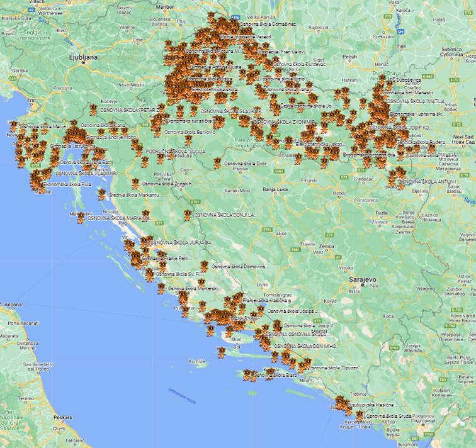Click the Peskara city label
This screenshot has width=476, height=448.
pyautogui.click(x=63, y=417)
